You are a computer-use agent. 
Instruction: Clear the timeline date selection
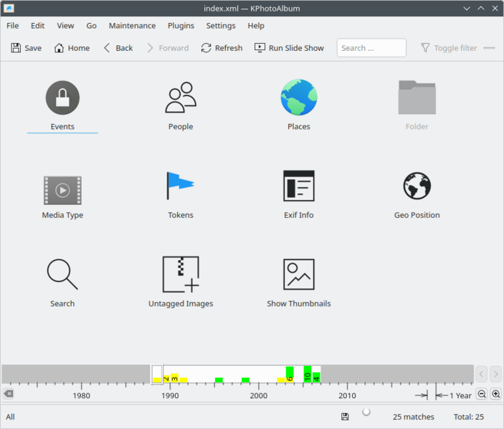8,394
